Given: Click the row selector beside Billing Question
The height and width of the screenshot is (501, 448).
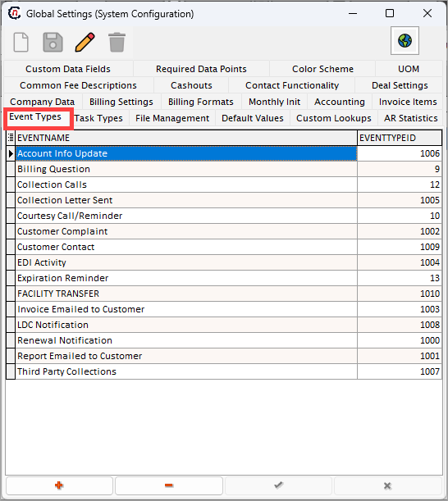Looking at the screenshot, I should tap(11, 169).
